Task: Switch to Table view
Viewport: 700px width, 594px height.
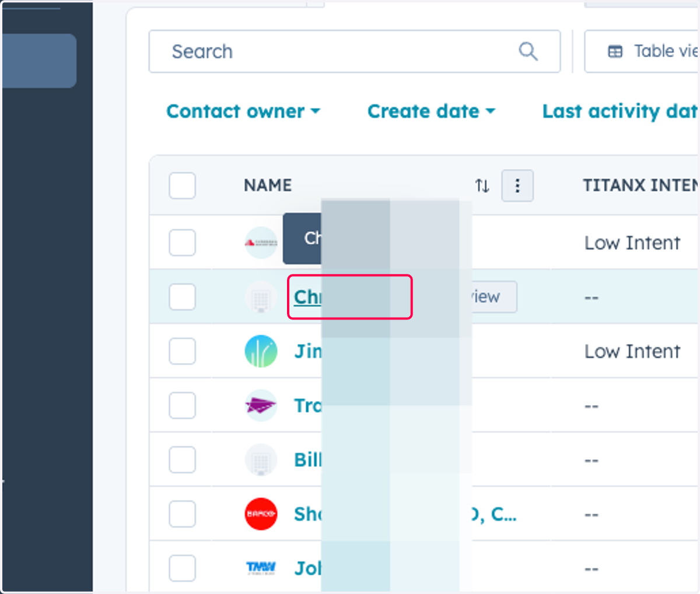Action: coord(642,51)
